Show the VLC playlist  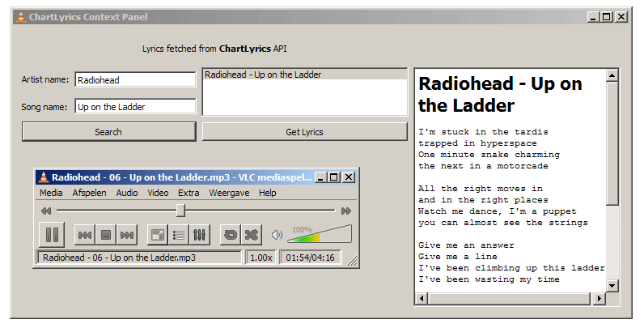click(178, 235)
